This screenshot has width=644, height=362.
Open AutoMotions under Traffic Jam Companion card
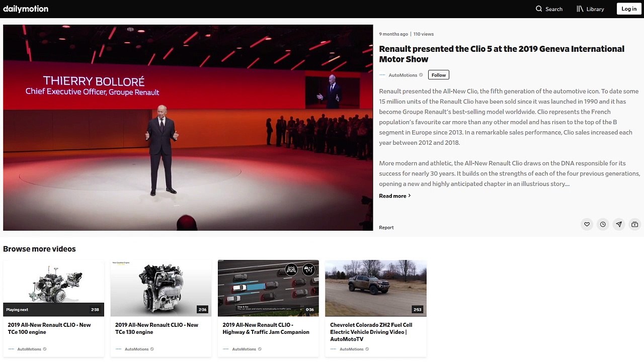[244, 349]
